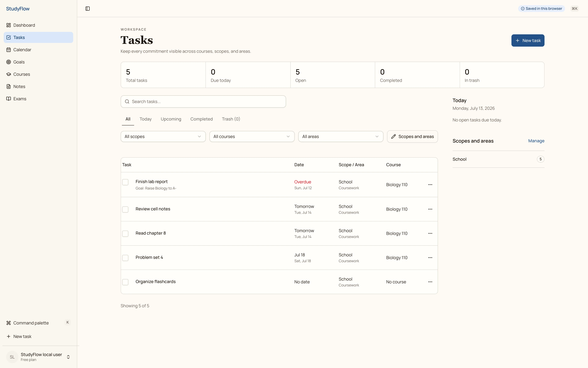Focus the Search tasks field
588x368 pixels.
(203, 102)
